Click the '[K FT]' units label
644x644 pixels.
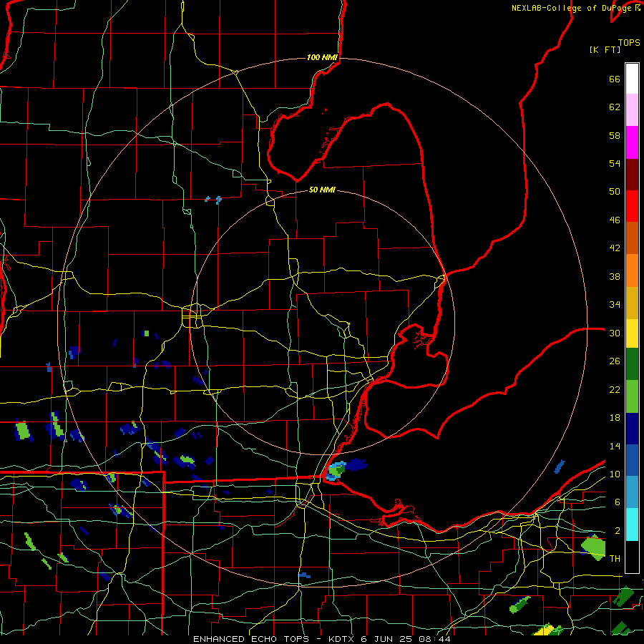(x=605, y=49)
